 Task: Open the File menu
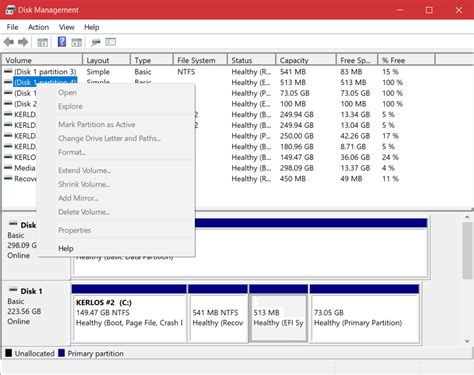tap(12, 27)
